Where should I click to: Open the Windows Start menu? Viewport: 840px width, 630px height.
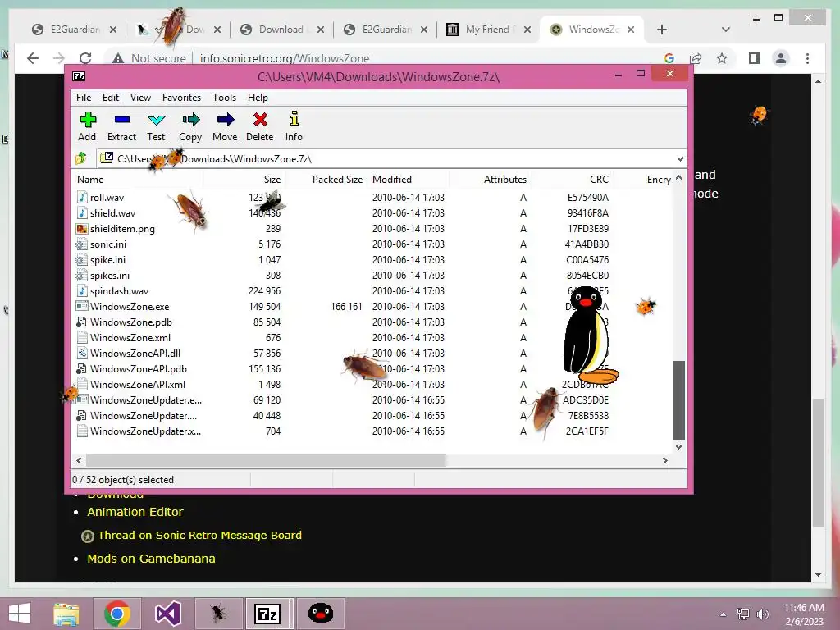[x=20, y=614]
